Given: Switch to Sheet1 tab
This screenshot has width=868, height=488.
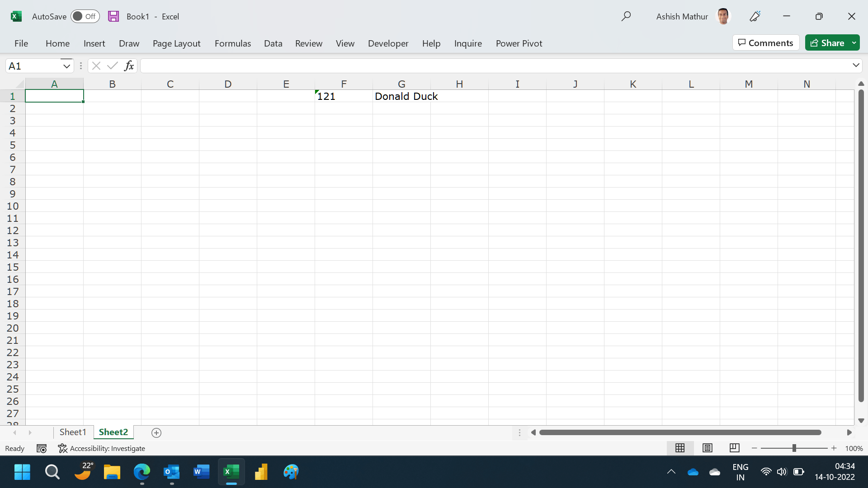Looking at the screenshot, I should pyautogui.click(x=72, y=432).
